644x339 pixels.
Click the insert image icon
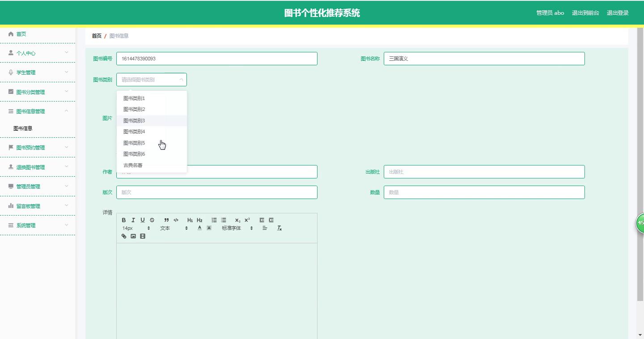click(133, 236)
